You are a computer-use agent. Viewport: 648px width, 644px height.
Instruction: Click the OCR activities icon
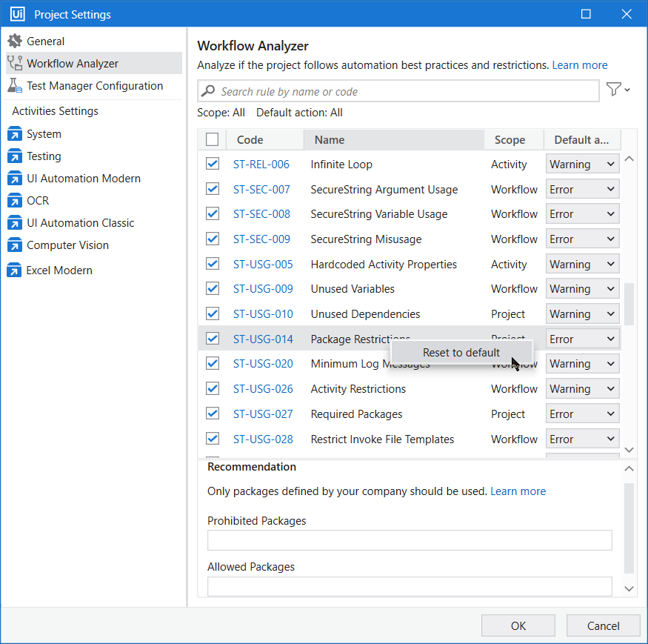pos(15,201)
